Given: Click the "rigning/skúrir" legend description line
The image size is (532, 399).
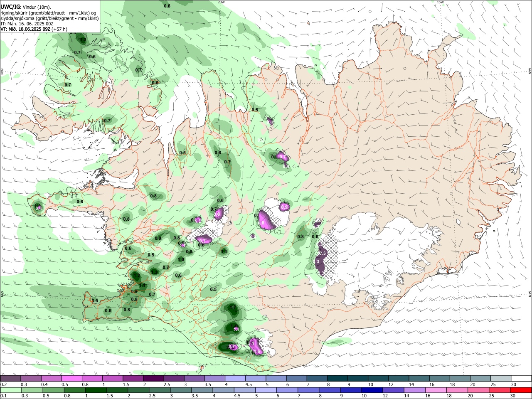Looking at the screenshot, I should [48, 13].
